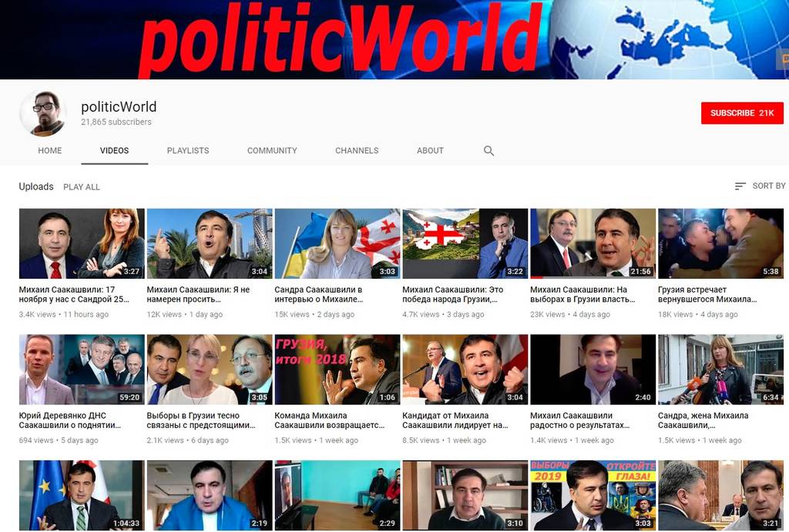Open the 3:22 video thumbnail
This screenshot has width=789, height=532.
(x=465, y=243)
